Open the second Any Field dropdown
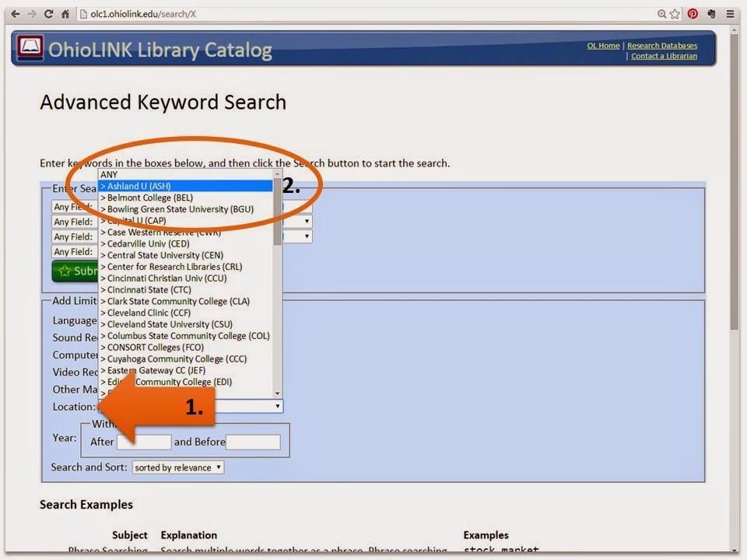The height and width of the screenshot is (560, 747). (x=75, y=222)
